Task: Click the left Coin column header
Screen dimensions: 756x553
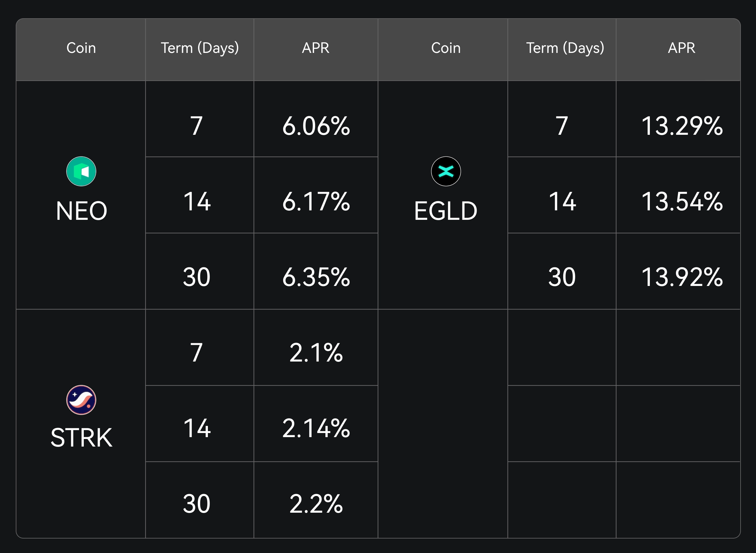Action: point(81,48)
